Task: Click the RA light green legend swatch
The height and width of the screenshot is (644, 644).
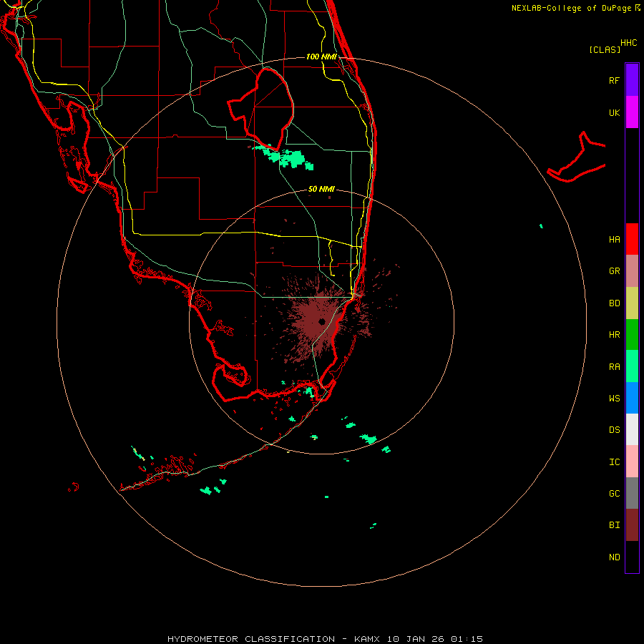Action: coord(632,366)
